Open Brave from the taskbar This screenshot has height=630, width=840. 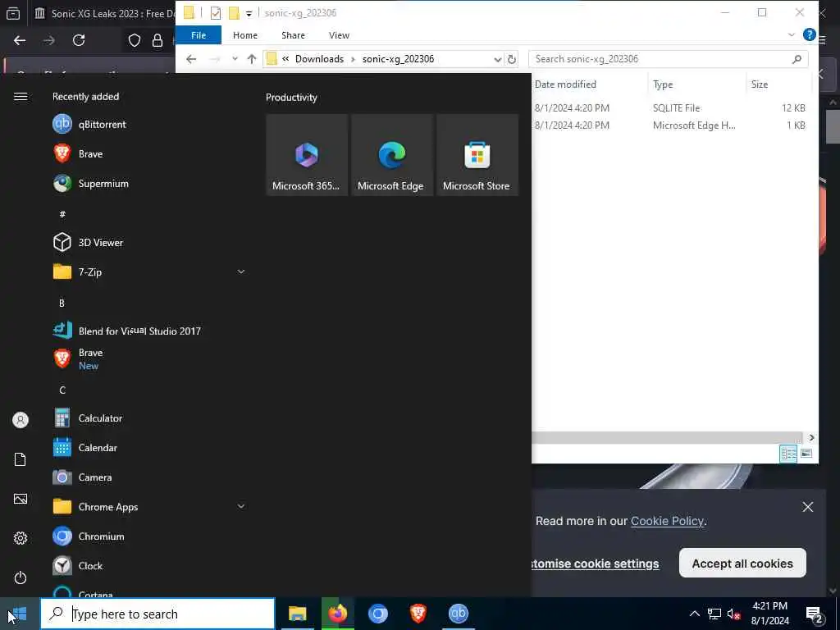pos(418,614)
